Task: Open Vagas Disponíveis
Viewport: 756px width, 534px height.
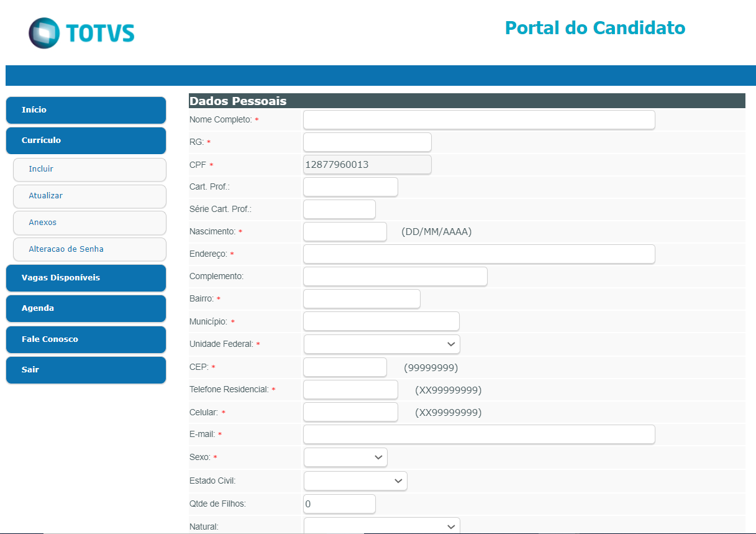Action: tap(86, 278)
